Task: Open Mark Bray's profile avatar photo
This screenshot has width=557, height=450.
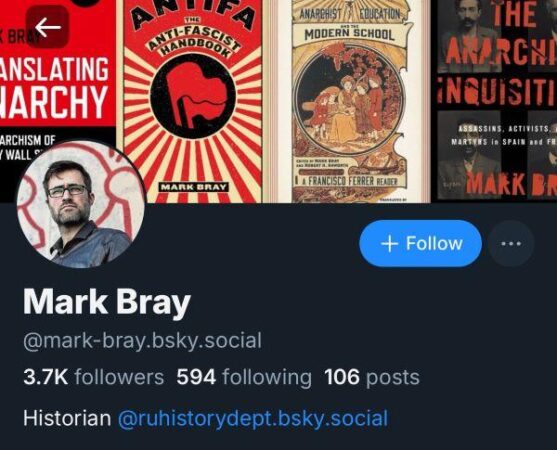Action: 81,204
